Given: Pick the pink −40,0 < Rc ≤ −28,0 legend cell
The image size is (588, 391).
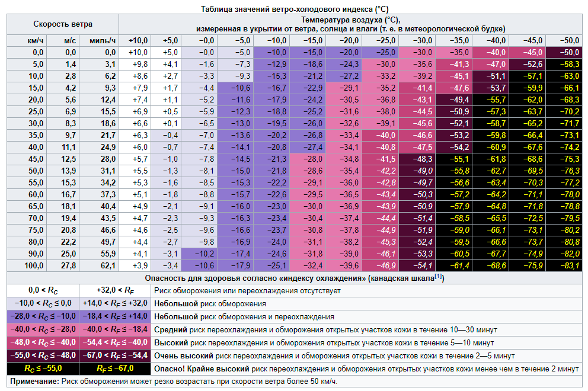Looking at the screenshot, I should pyautogui.click(x=43, y=329).
